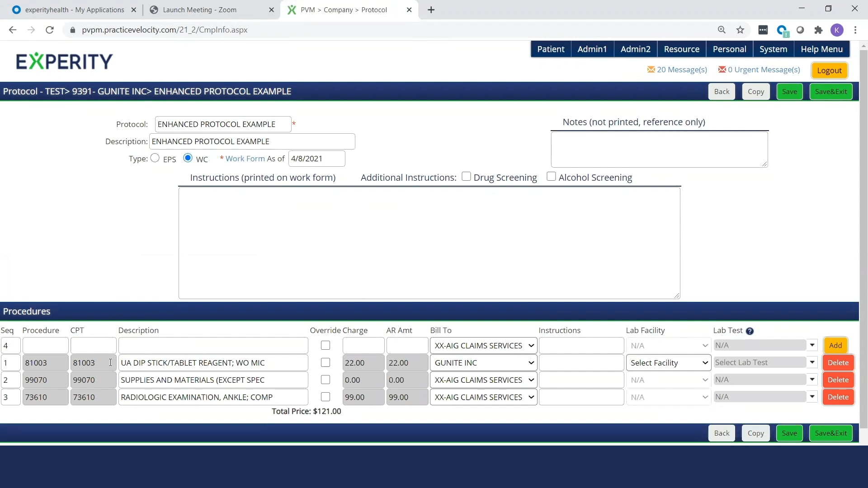Click the top Save&Exit button
Screen dimensions: 868x488
tap(830, 91)
